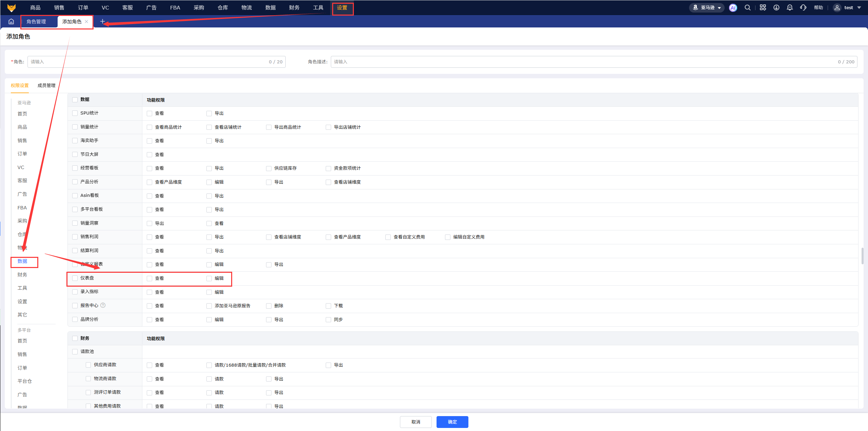Image resolution: width=868 pixels, height=431 pixels.
Task: Enable 查看 permission for SPU统计
Action: 149,114
